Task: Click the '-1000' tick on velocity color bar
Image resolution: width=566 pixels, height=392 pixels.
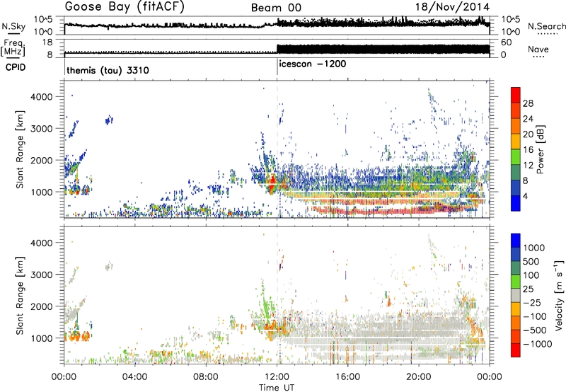Action: (x=538, y=344)
